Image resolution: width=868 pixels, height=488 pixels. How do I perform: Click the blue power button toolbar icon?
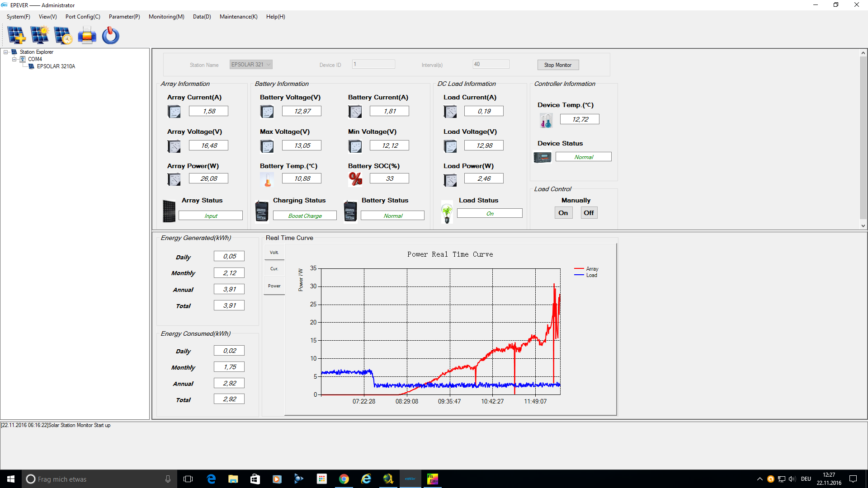tap(110, 35)
